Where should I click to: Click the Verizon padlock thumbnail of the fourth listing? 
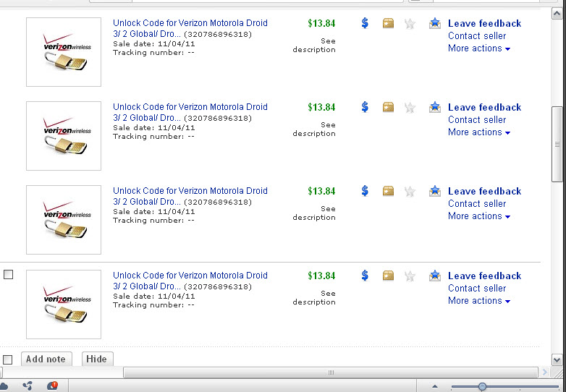[x=64, y=304]
